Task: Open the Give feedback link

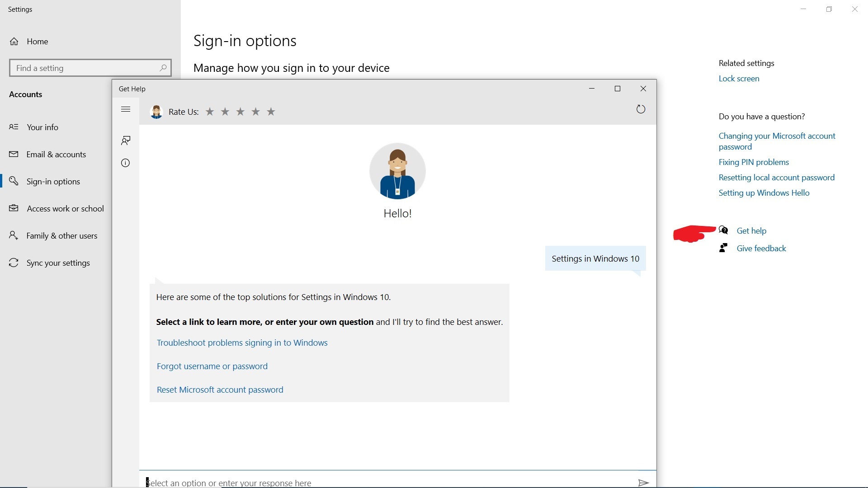Action: (x=761, y=249)
